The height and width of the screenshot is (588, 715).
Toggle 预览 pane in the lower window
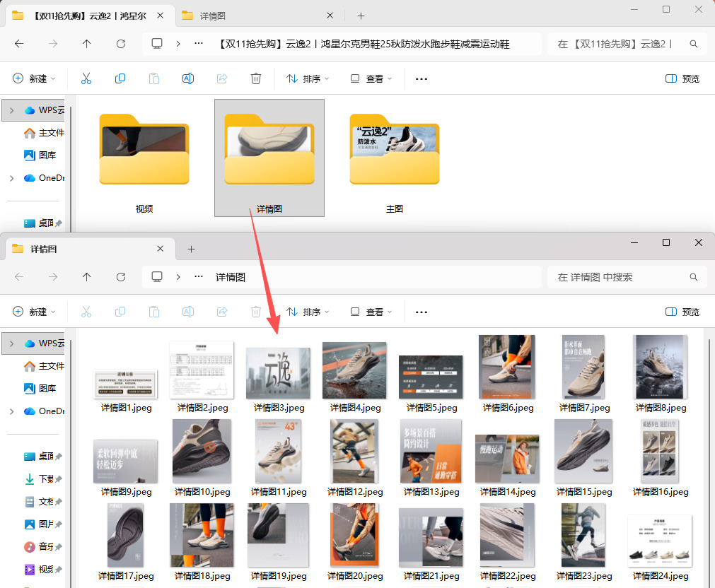(682, 312)
